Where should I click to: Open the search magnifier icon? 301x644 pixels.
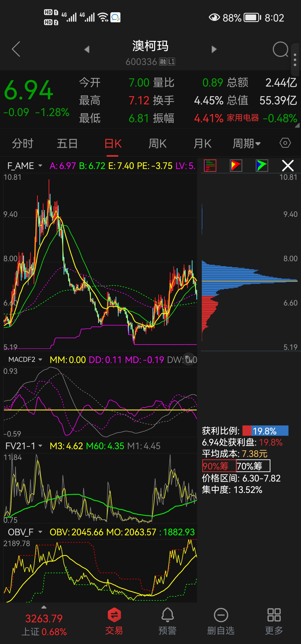point(281,50)
